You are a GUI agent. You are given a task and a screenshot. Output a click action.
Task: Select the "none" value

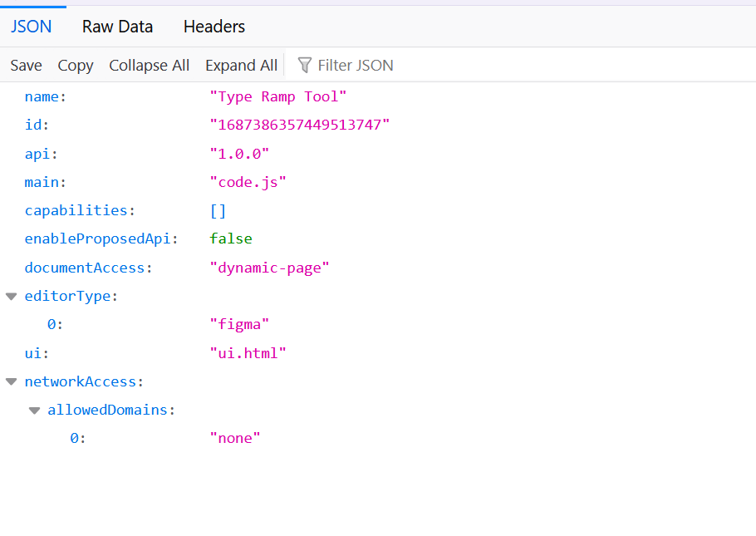[x=235, y=438]
